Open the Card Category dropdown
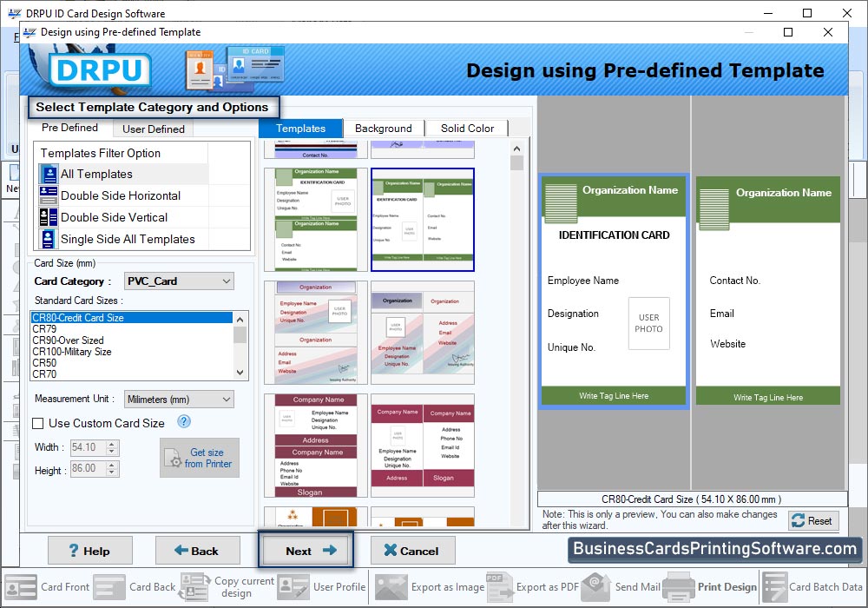Image resolution: width=868 pixels, height=608 pixels. point(179,281)
